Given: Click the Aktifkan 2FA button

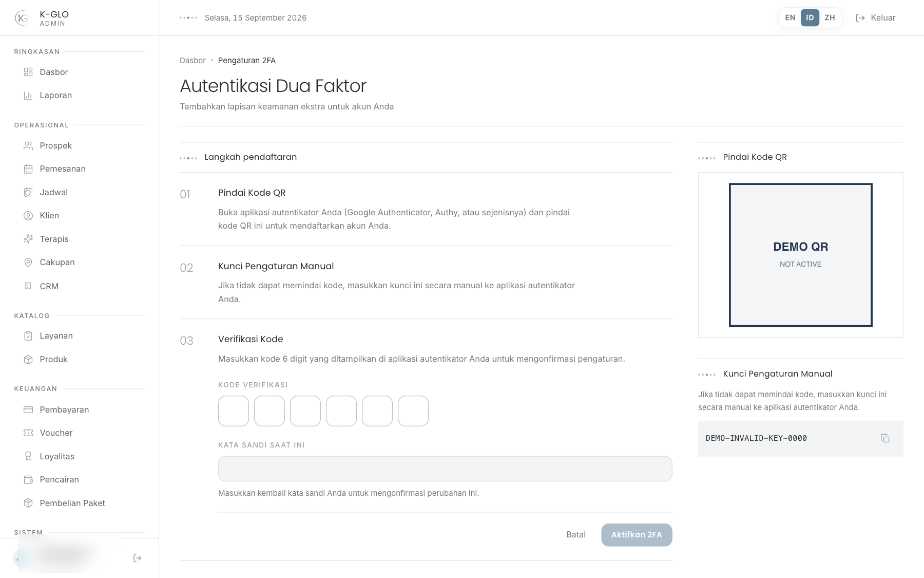Looking at the screenshot, I should (637, 535).
